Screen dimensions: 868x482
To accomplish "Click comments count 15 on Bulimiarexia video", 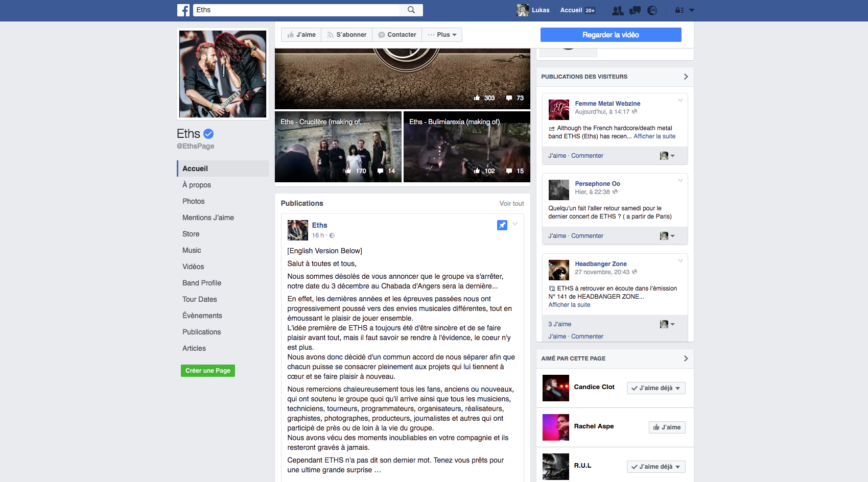I will coord(515,171).
